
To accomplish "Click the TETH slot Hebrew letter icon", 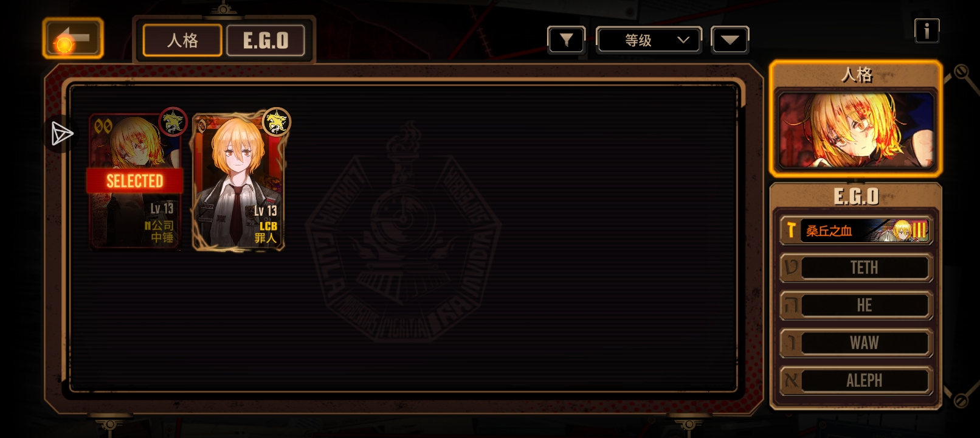I will [x=791, y=268].
